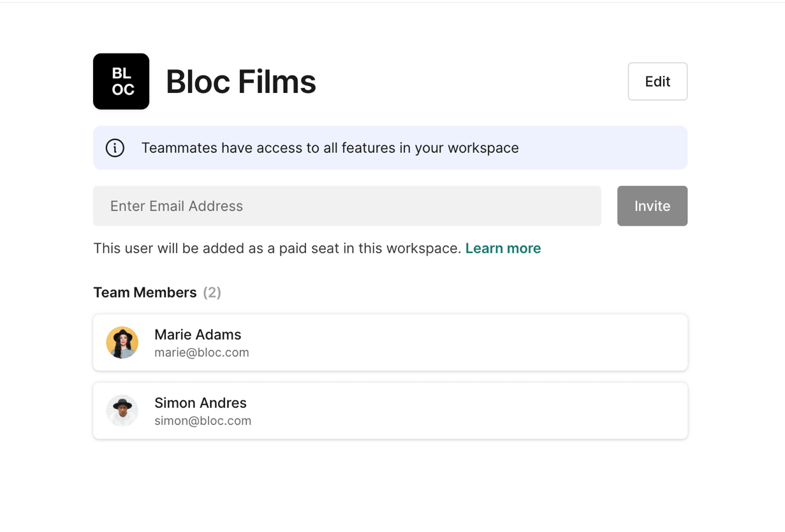Image resolution: width=785 pixels, height=532 pixels.
Task: Click Simon Andres' profile avatar
Action: [122, 411]
